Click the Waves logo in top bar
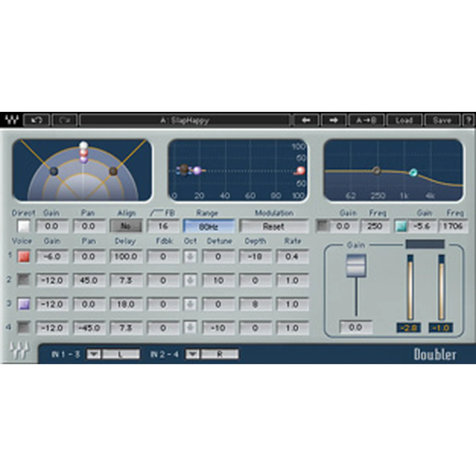The height and width of the screenshot is (476, 476). tap(12, 120)
